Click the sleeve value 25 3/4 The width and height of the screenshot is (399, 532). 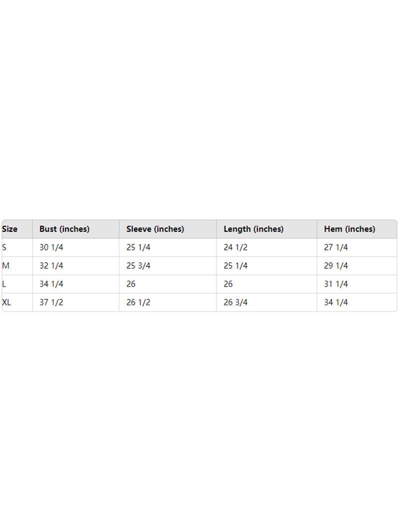pos(138,266)
